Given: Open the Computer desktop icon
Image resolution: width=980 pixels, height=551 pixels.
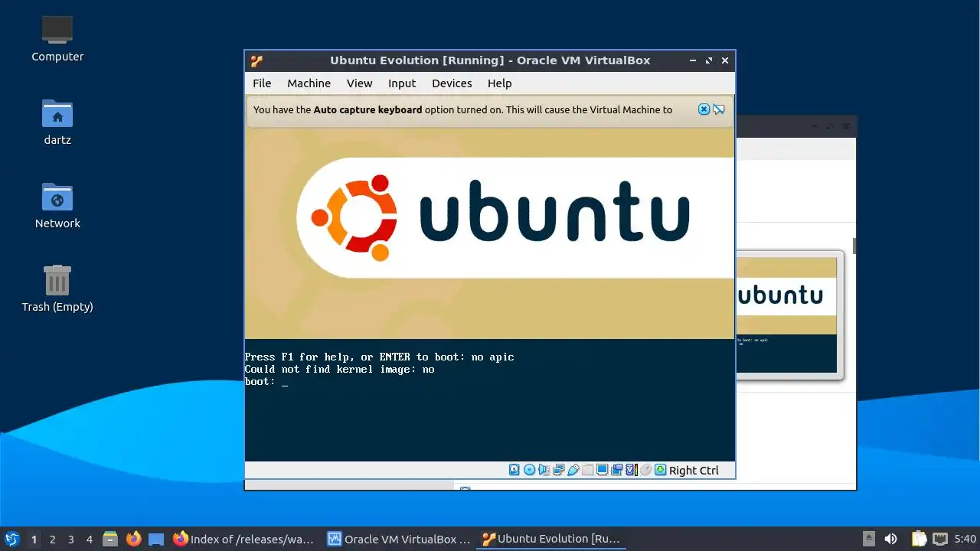Looking at the screenshot, I should point(57,38).
